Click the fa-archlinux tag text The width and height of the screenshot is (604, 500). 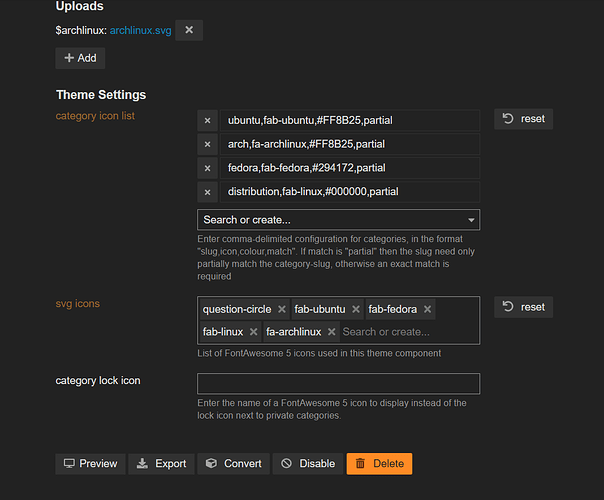click(x=294, y=332)
